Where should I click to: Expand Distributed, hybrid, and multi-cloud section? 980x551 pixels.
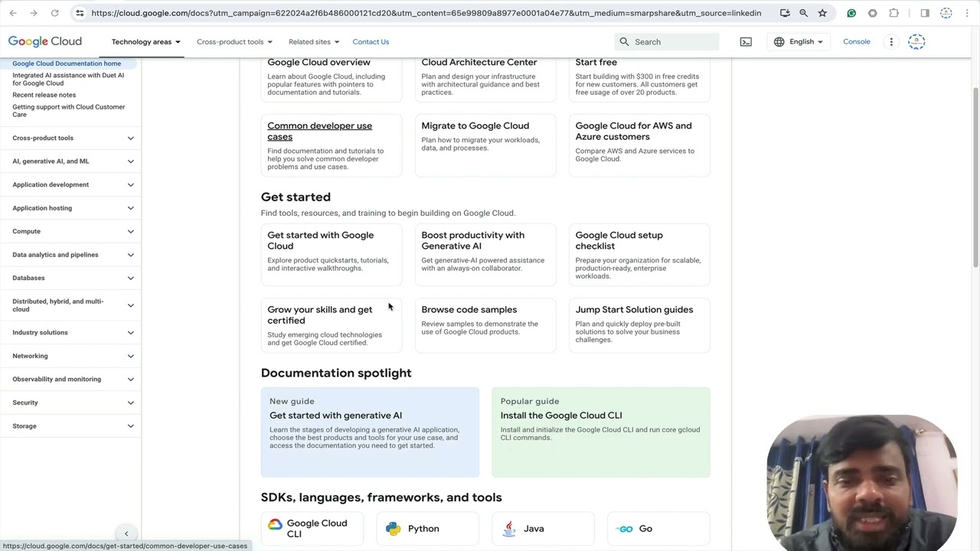coord(70,305)
